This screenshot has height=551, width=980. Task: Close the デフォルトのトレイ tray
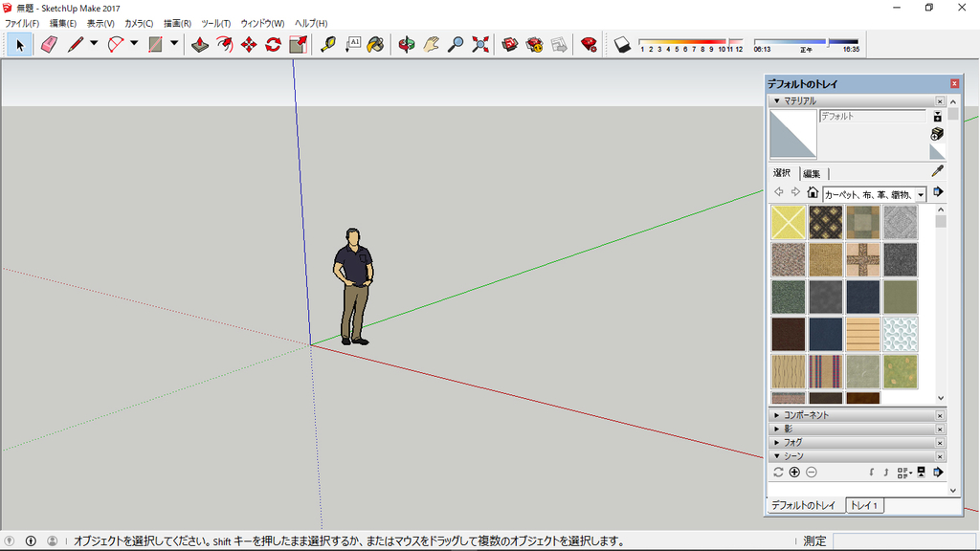tap(954, 84)
